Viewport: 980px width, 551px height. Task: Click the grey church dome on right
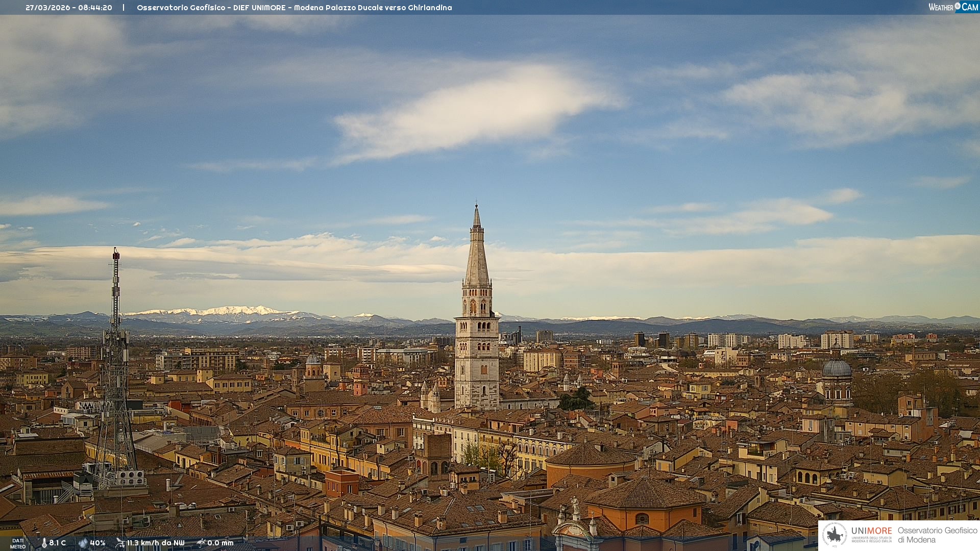point(837,368)
